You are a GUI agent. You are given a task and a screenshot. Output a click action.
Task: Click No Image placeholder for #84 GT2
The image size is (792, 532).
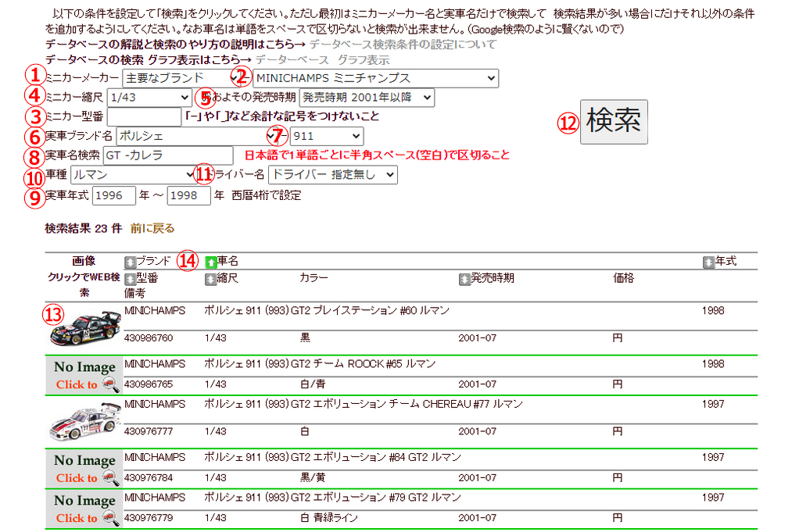click(85, 469)
